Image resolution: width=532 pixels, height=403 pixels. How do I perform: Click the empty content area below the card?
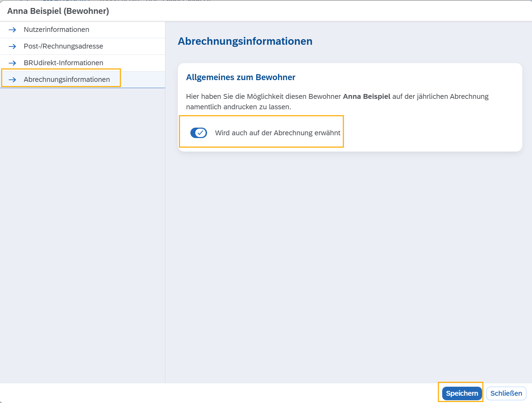coord(349,267)
